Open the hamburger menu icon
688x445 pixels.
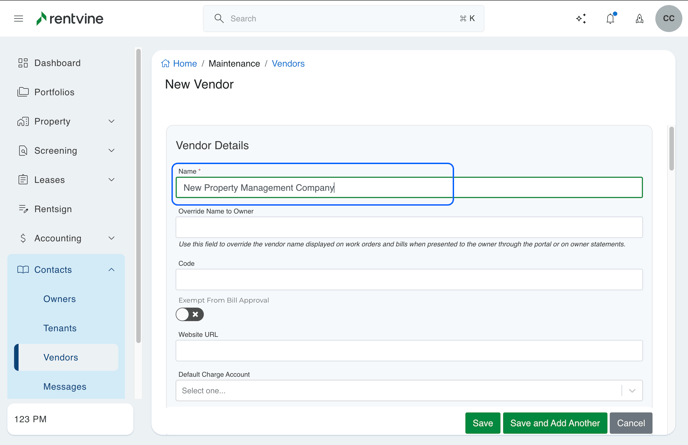click(18, 18)
